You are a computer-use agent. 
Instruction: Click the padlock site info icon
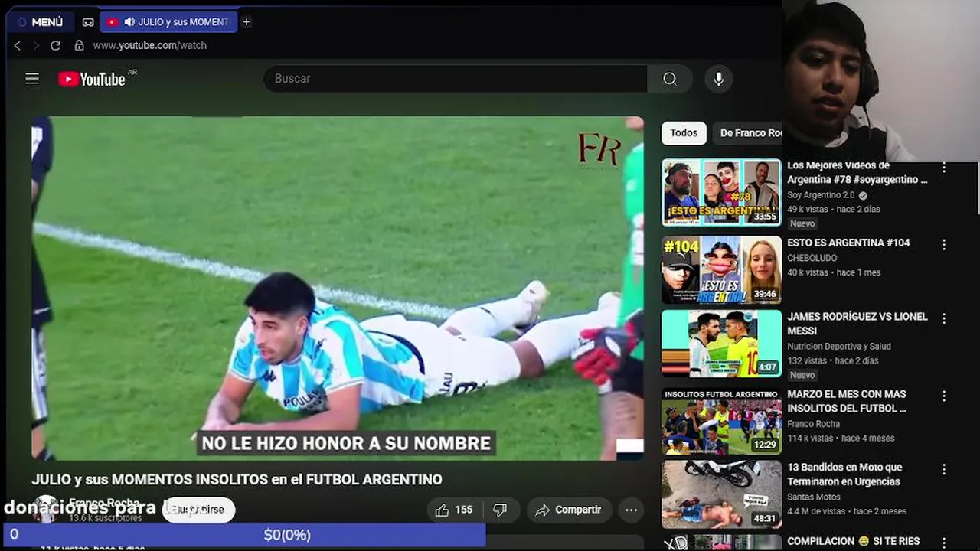79,46
